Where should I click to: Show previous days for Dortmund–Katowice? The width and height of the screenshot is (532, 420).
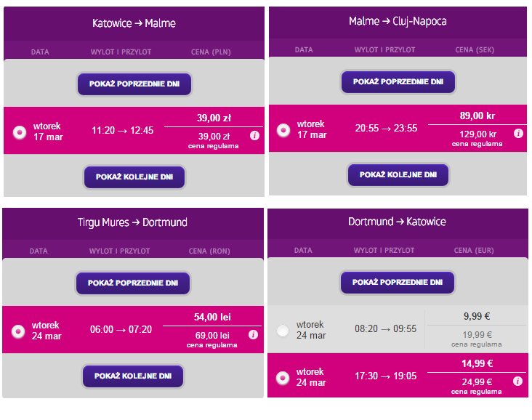(x=398, y=282)
